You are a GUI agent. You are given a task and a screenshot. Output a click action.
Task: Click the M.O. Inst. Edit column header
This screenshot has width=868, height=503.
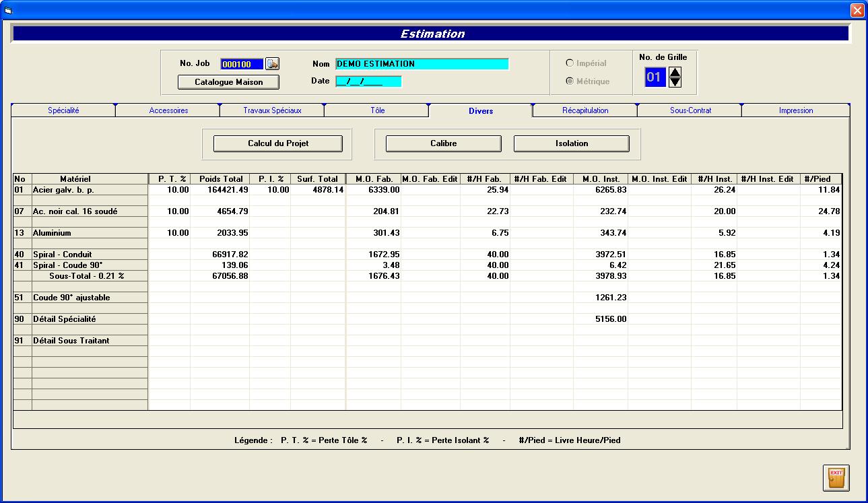[x=659, y=179]
